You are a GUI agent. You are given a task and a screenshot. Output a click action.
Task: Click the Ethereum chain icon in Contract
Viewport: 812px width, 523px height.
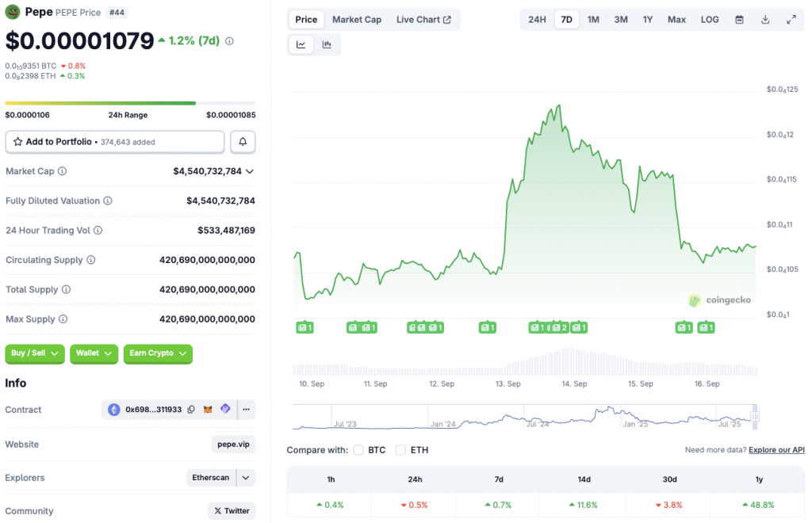[x=114, y=410]
